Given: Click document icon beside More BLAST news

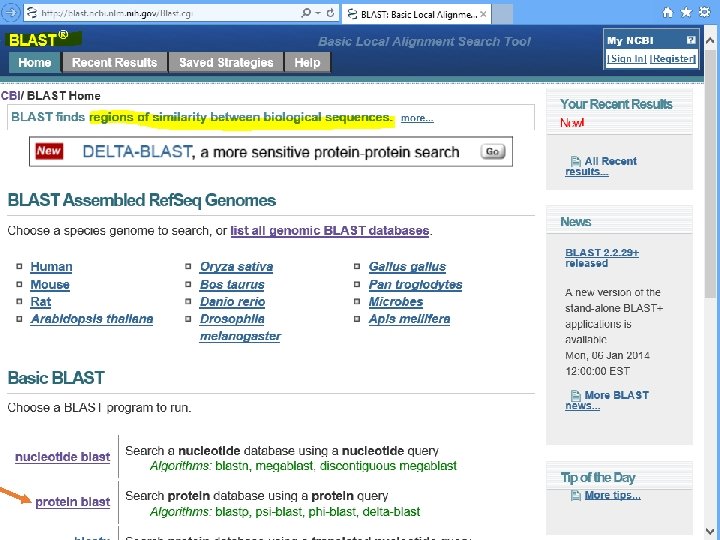Looking at the screenshot, I should (575, 395).
